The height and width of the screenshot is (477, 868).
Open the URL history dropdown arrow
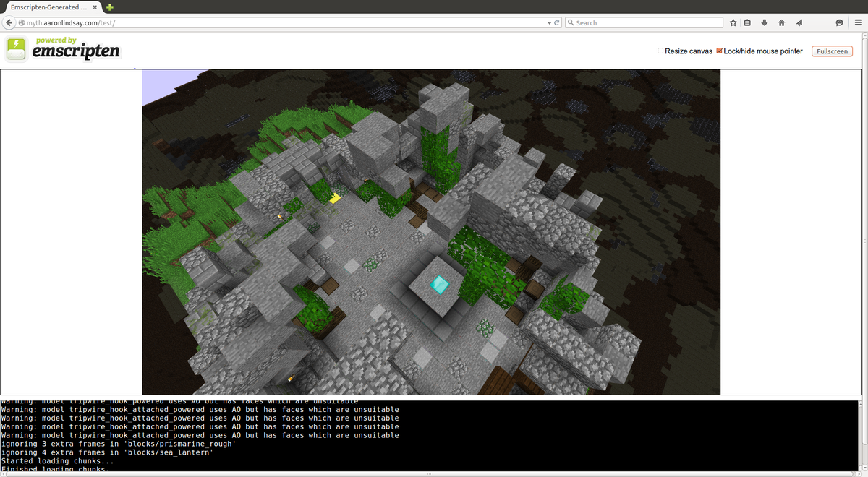pyautogui.click(x=549, y=23)
